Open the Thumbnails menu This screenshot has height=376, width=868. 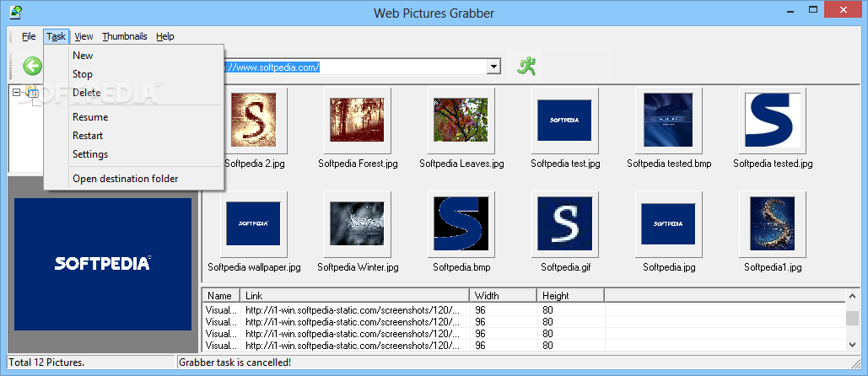click(125, 36)
